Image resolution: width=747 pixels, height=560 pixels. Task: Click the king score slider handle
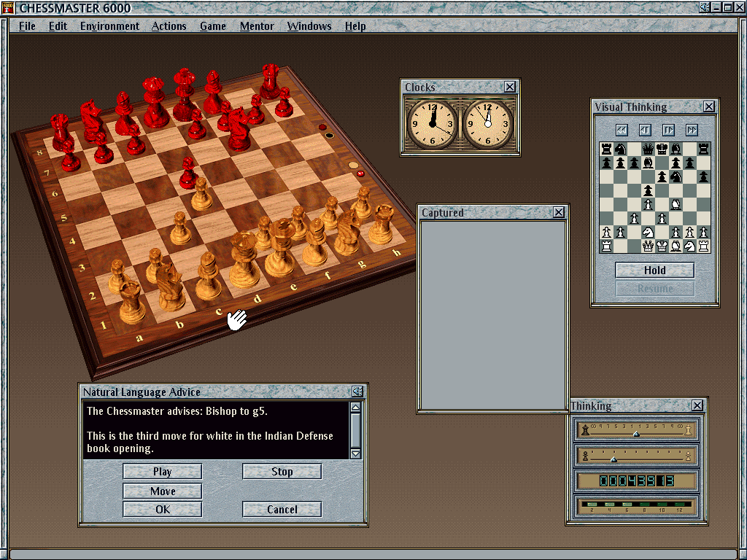coord(636,433)
